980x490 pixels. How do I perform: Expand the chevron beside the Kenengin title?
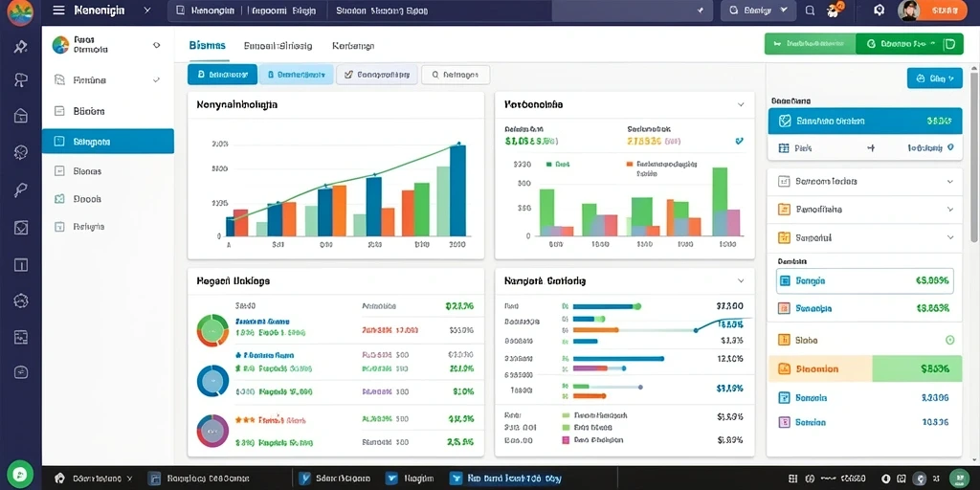pos(146,10)
